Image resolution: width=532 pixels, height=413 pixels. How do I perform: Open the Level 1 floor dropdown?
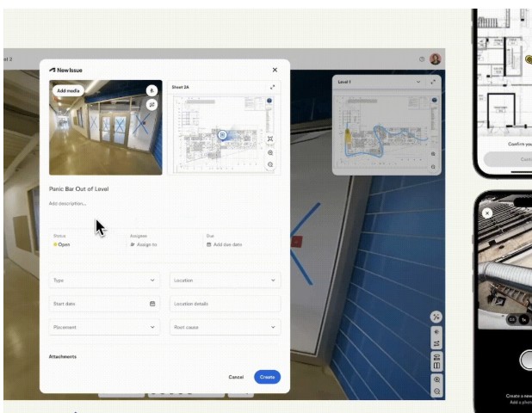(418, 82)
